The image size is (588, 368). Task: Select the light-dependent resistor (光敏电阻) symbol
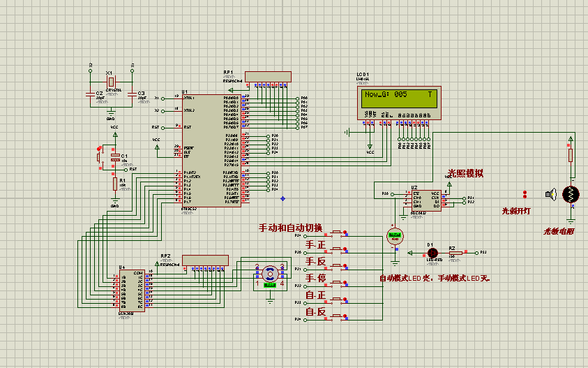571,195
